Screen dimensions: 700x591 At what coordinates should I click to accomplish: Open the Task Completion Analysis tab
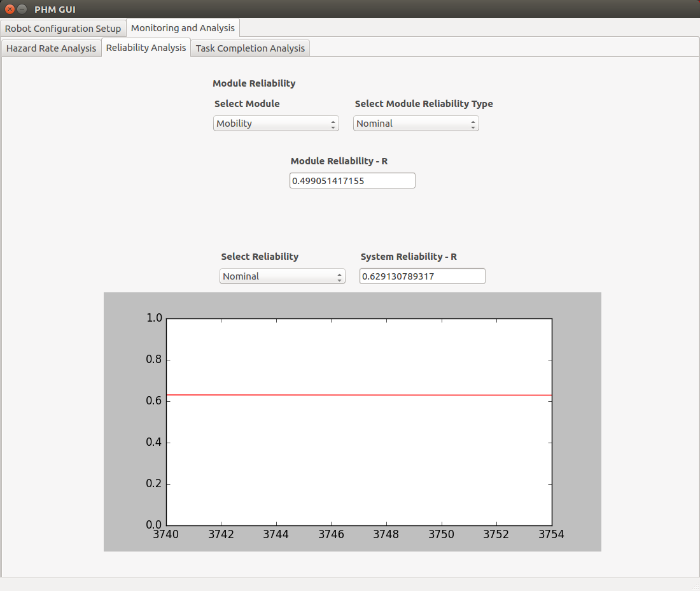251,48
